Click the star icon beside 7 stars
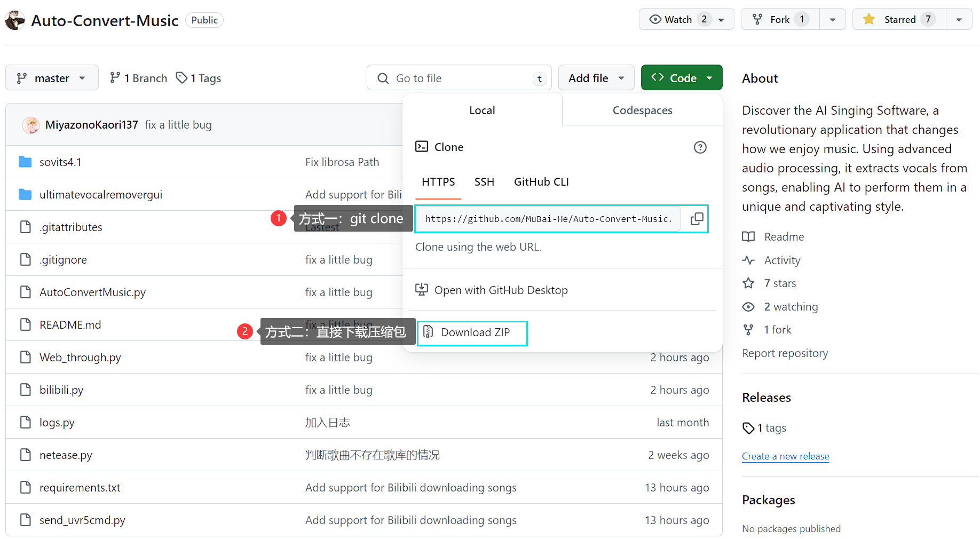 (x=748, y=283)
